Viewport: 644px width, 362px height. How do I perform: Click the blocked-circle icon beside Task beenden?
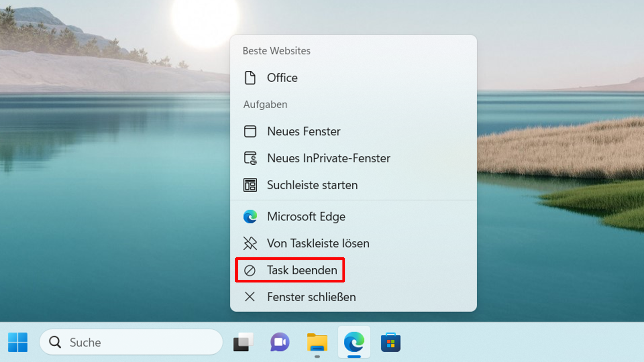(250, 270)
